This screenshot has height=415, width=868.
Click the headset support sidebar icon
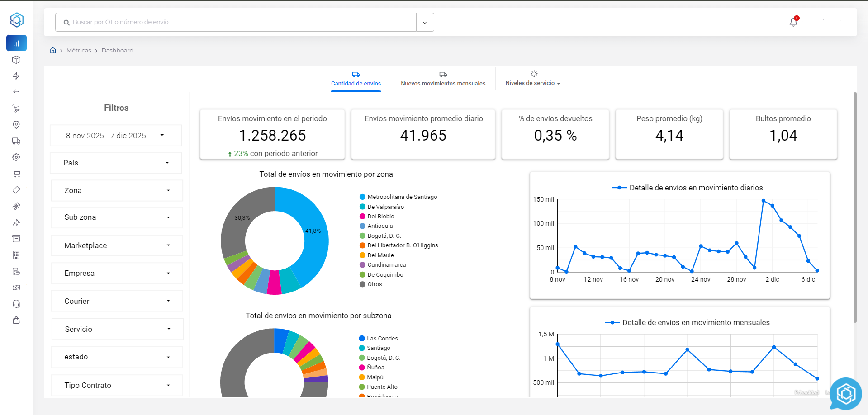tap(16, 304)
